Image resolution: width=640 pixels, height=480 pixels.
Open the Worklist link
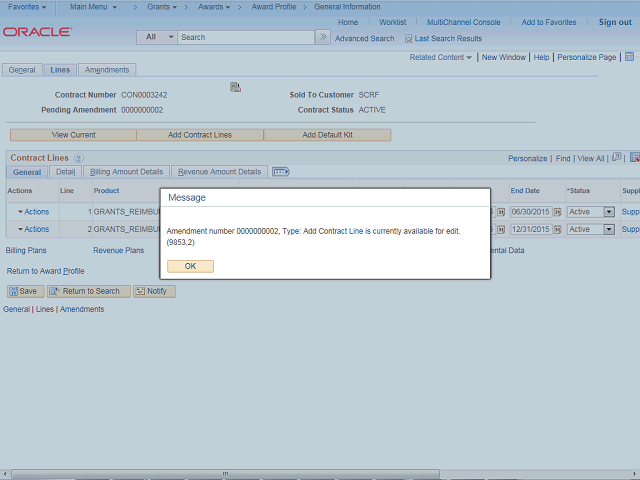(393, 22)
